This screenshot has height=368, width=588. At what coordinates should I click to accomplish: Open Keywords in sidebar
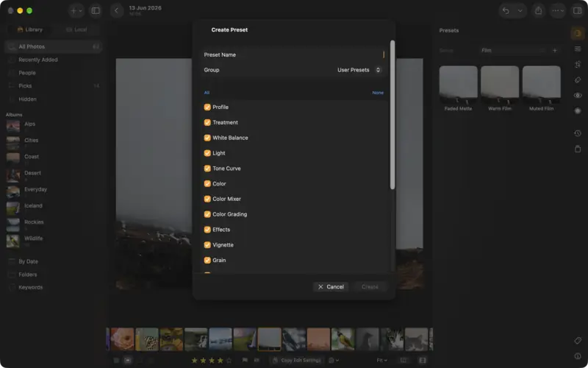pos(54,287)
